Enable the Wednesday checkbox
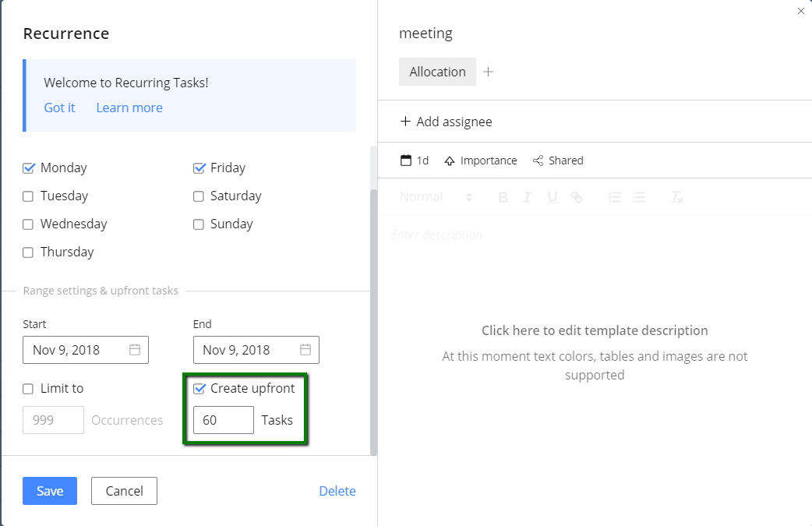This screenshot has height=526, width=812. click(x=29, y=224)
